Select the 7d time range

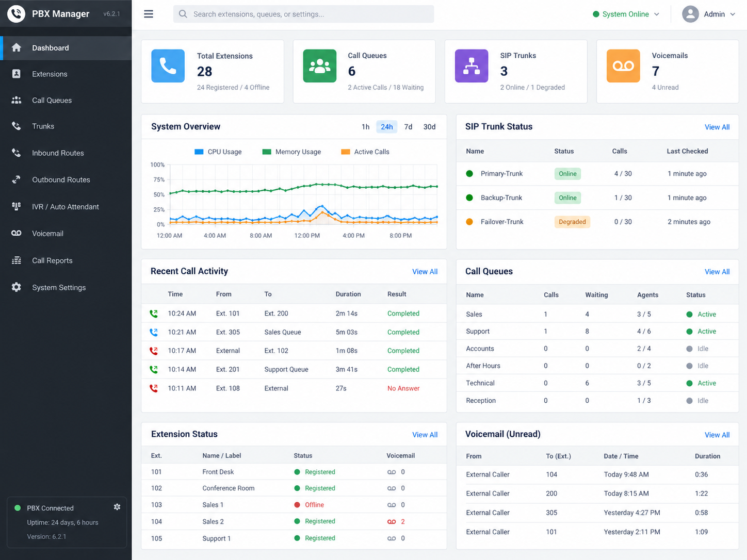click(408, 127)
